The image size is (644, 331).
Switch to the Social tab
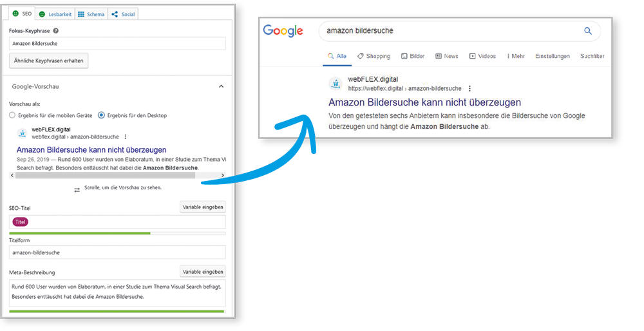pos(123,14)
